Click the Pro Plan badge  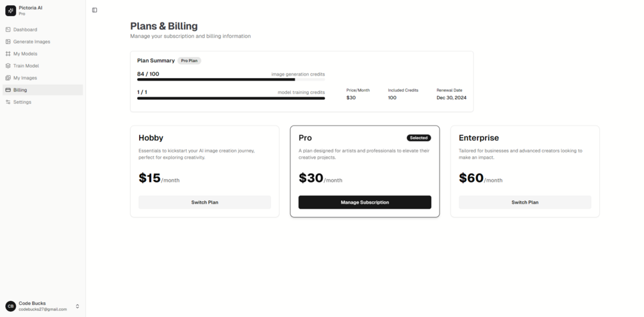[x=189, y=61]
